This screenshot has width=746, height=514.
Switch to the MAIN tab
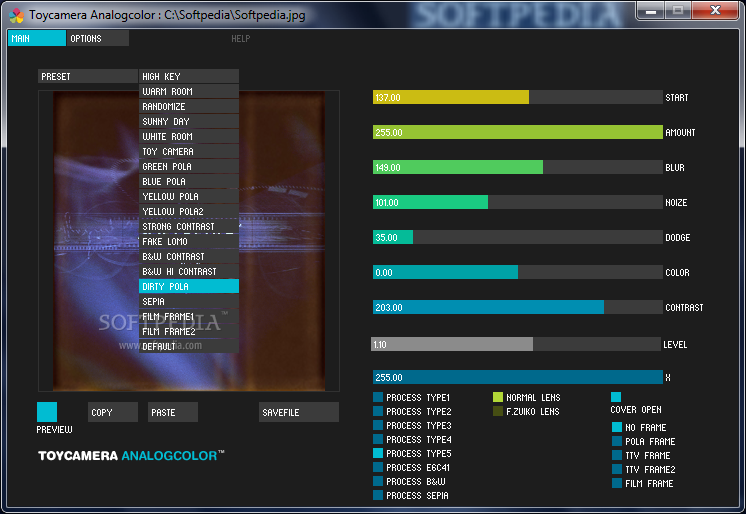pos(37,38)
